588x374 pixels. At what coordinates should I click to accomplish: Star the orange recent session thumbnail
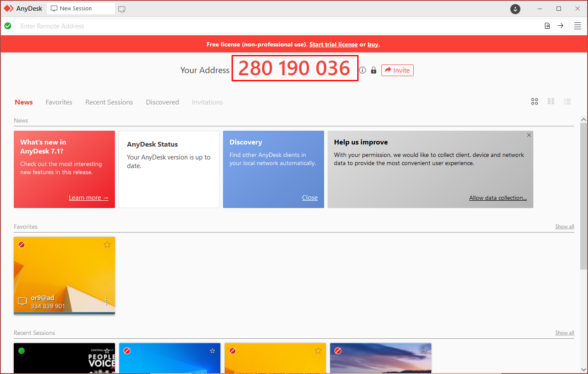pyautogui.click(x=318, y=351)
